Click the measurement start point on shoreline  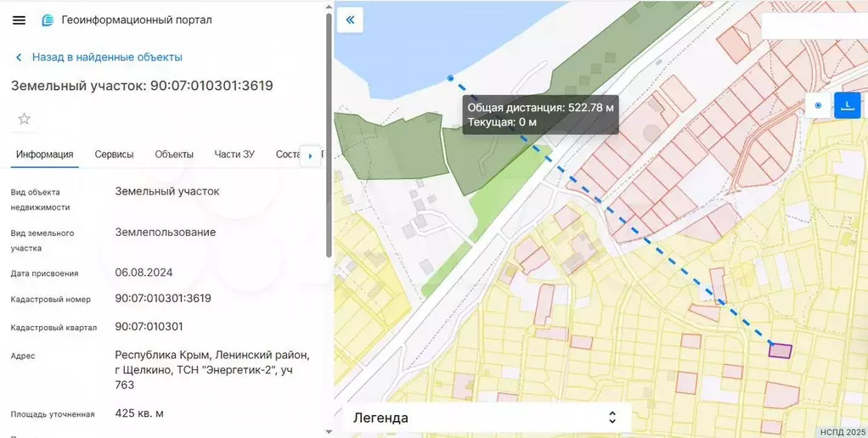pyautogui.click(x=450, y=79)
